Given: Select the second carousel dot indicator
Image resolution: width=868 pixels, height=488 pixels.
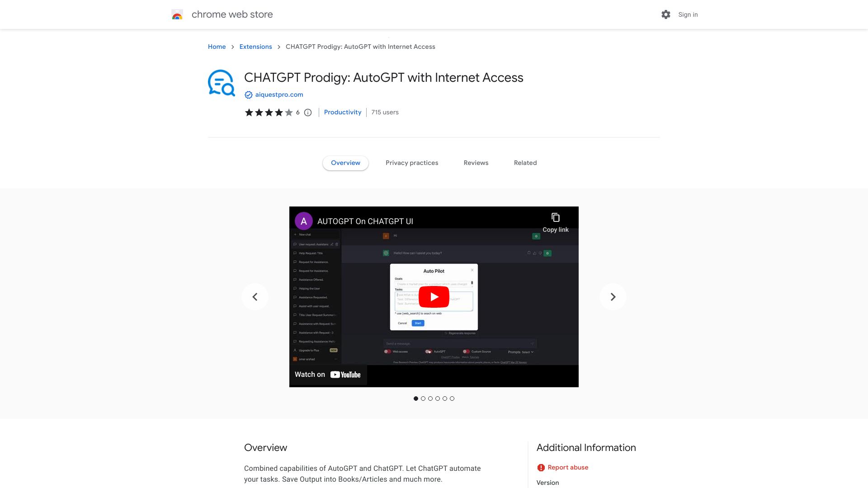Looking at the screenshot, I should pos(423,398).
